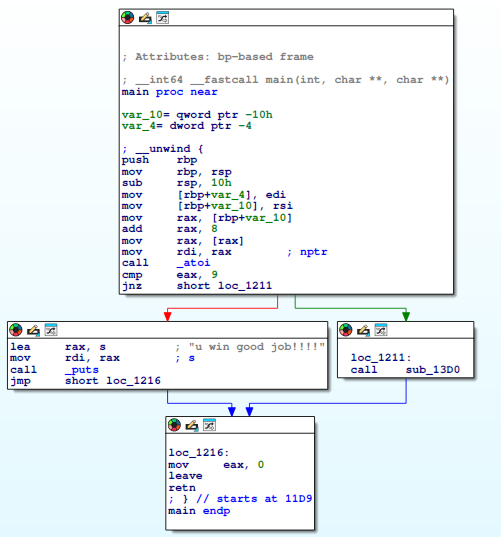Click the main function prototype comment

tap(286, 80)
